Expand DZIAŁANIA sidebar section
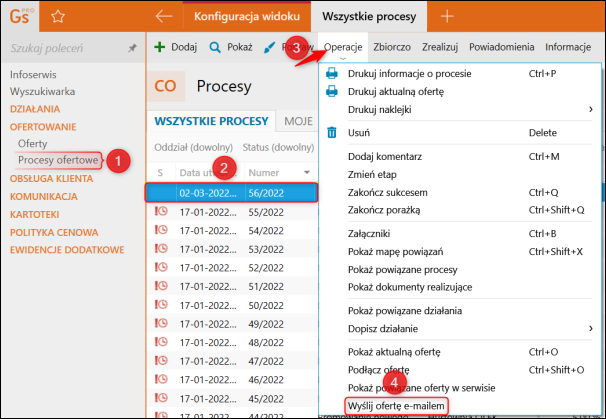The height and width of the screenshot is (419, 606). tap(35, 109)
